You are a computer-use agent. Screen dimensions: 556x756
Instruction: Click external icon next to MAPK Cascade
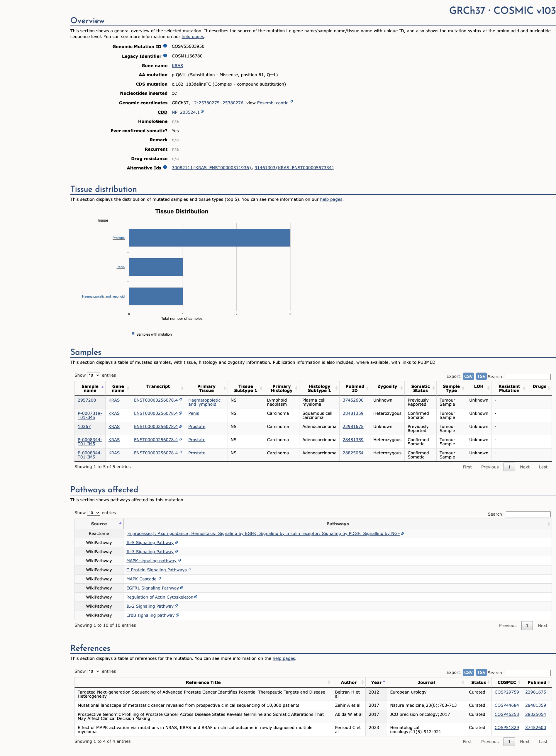159,579
